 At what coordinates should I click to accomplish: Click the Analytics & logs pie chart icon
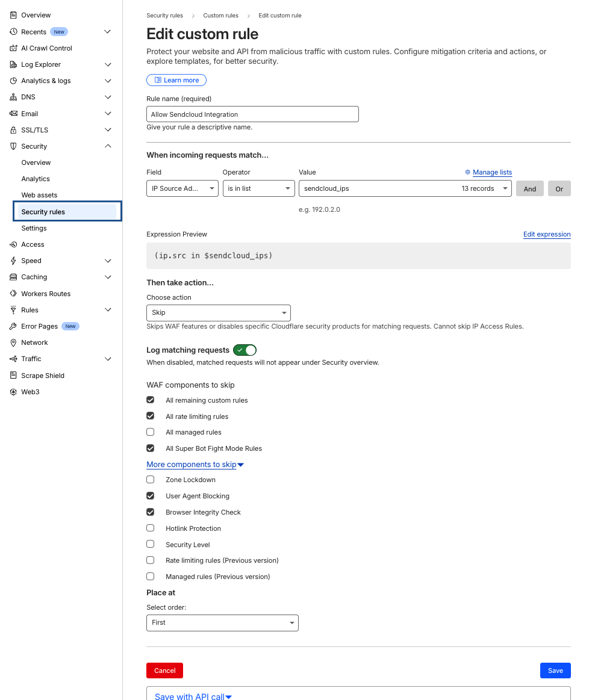(x=13, y=81)
